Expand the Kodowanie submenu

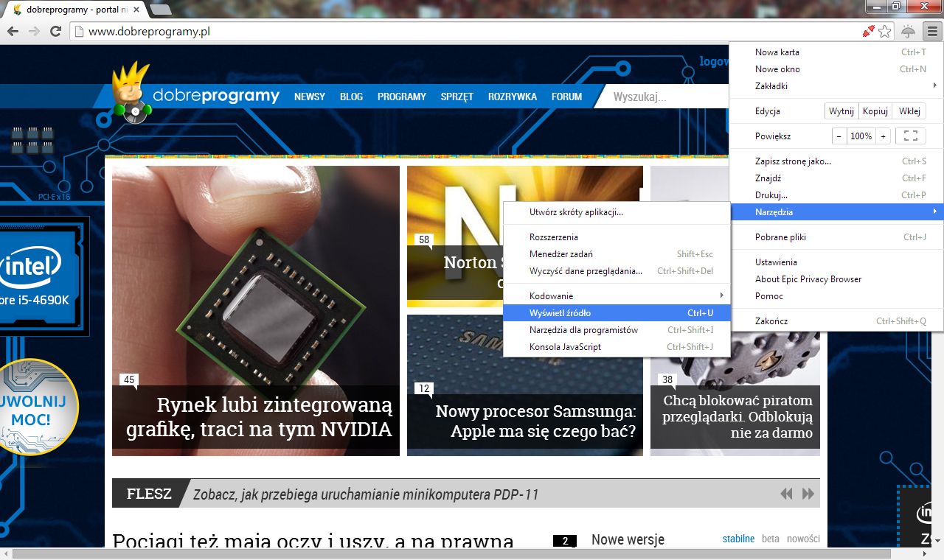(x=617, y=296)
